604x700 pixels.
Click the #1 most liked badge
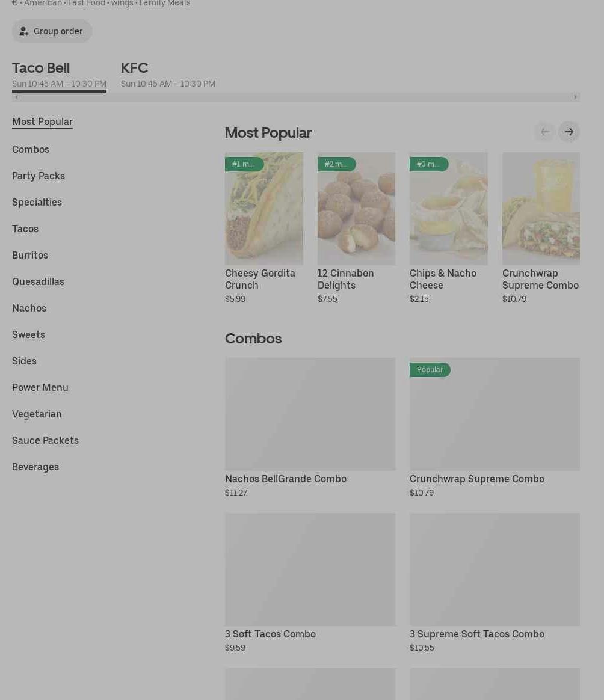click(244, 164)
